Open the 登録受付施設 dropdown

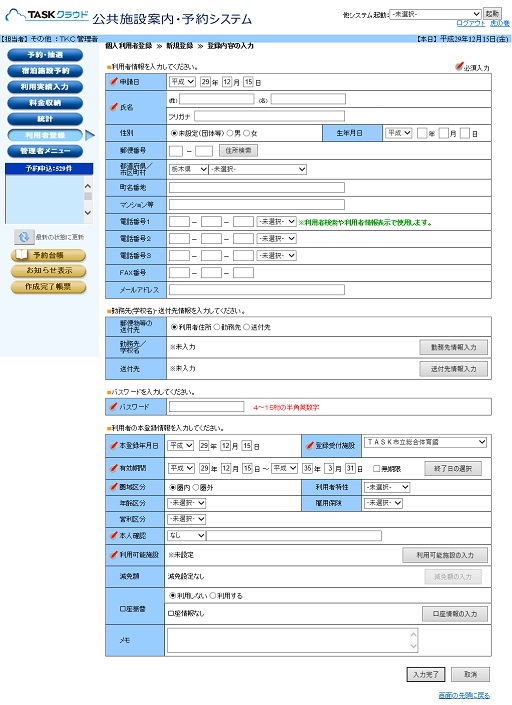pyautogui.click(x=425, y=442)
